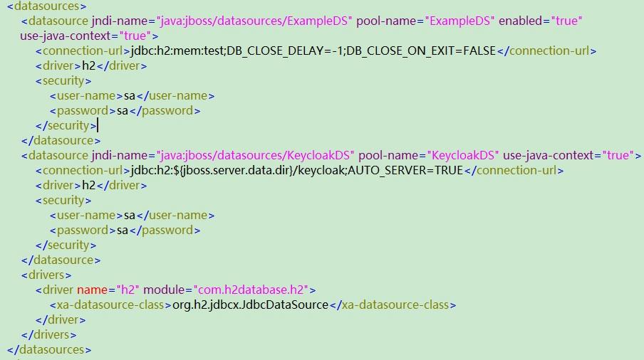The height and width of the screenshot is (360, 644).
Task: Click the red name attribute of driver
Action: tap(93, 290)
